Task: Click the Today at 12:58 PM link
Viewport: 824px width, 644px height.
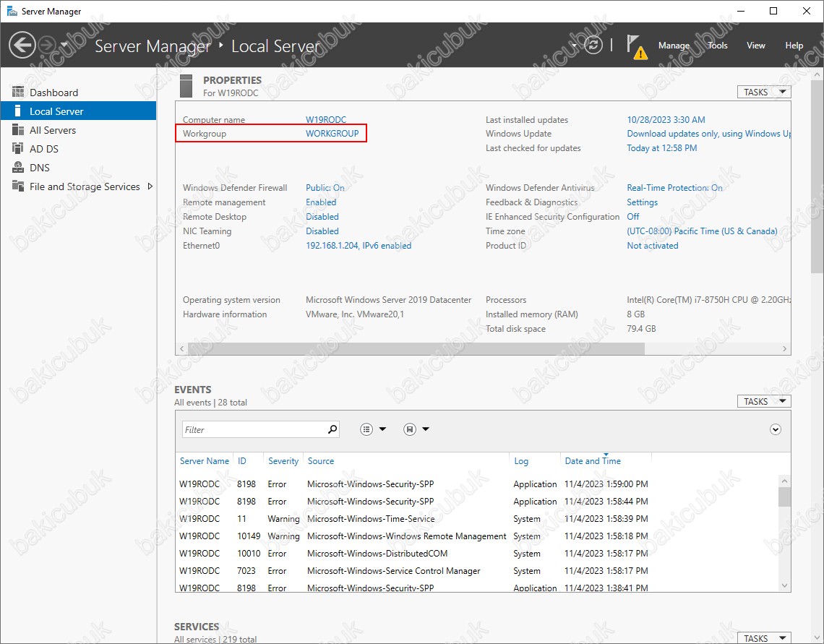Action: click(x=661, y=148)
